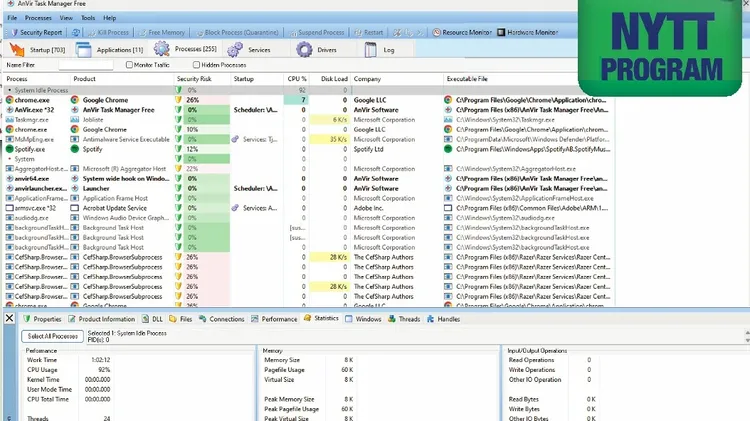Image resolution: width=750 pixels, height=421 pixels.
Task: Click the Application Frame Host product name
Action: click(115, 198)
